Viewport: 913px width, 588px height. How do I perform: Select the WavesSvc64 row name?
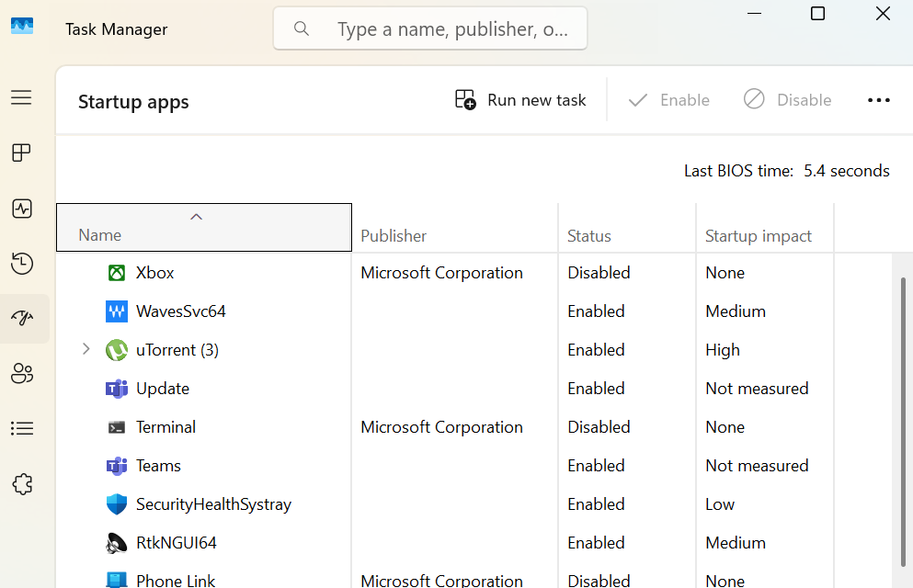click(x=180, y=311)
